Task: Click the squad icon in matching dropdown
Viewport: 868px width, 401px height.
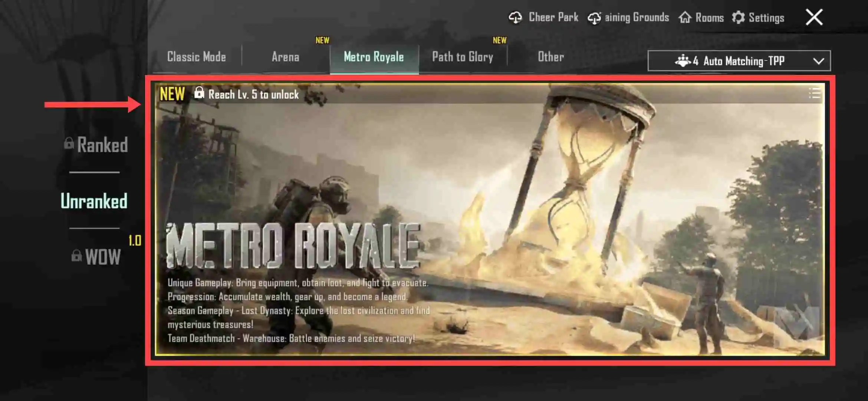Action: pyautogui.click(x=683, y=61)
